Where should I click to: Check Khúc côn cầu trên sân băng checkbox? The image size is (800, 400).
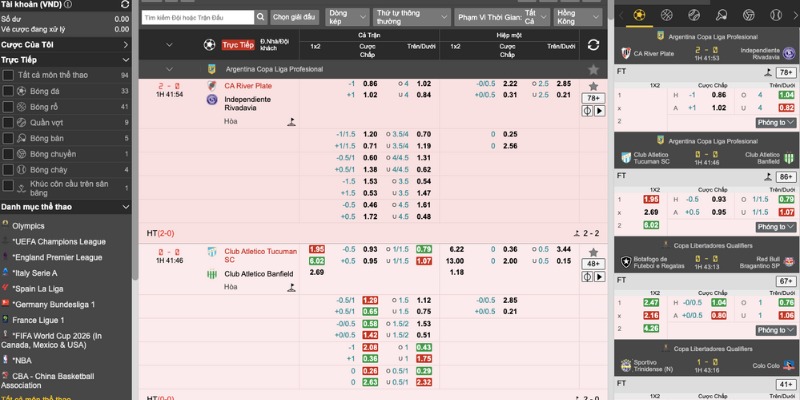coord(8,185)
